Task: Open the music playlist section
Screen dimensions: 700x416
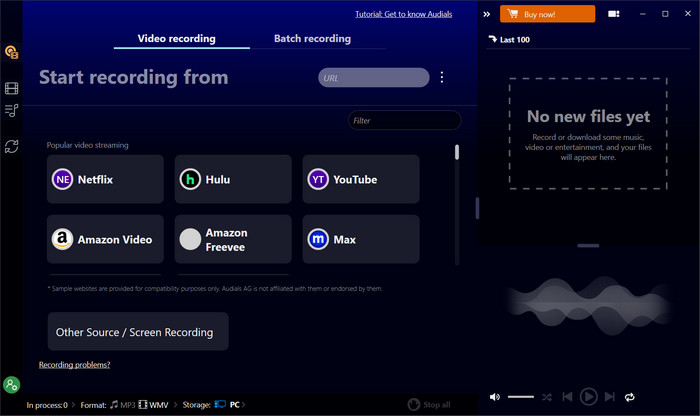Action: click(12, 110)
